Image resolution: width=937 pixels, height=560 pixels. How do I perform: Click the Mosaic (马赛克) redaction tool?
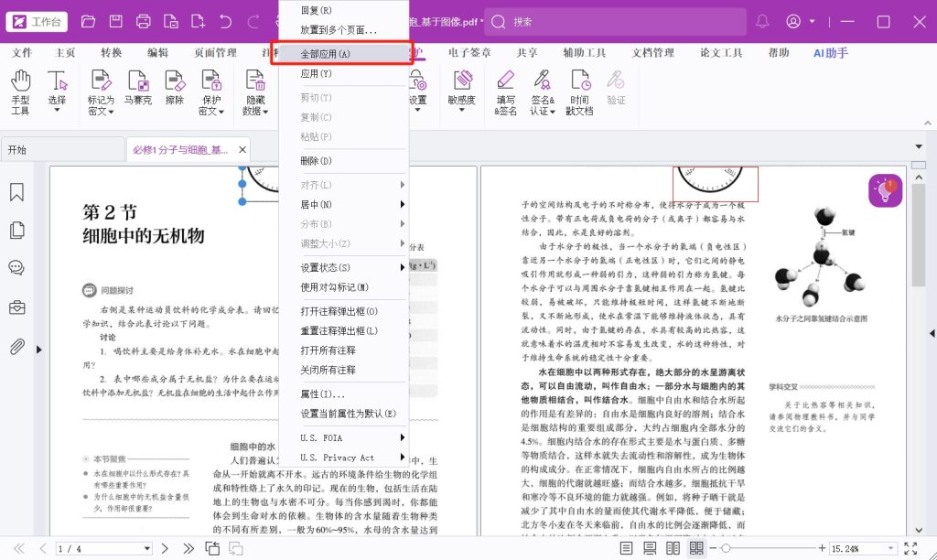138,92
